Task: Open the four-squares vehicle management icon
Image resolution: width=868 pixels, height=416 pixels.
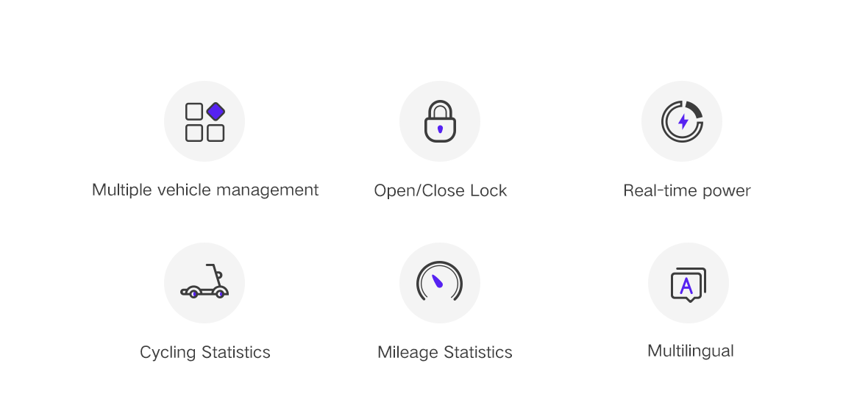Action: point(204,121)
